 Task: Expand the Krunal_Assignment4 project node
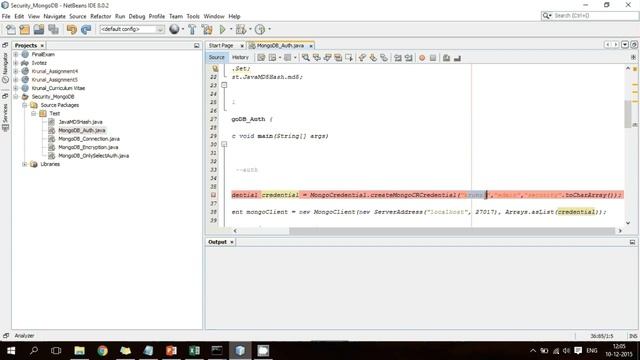click(x=16, y=71)
